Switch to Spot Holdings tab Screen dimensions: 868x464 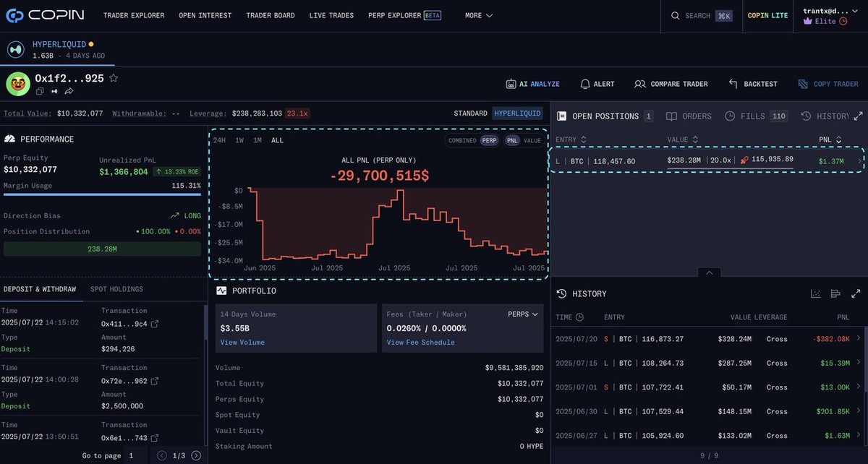tap(116, 289)
